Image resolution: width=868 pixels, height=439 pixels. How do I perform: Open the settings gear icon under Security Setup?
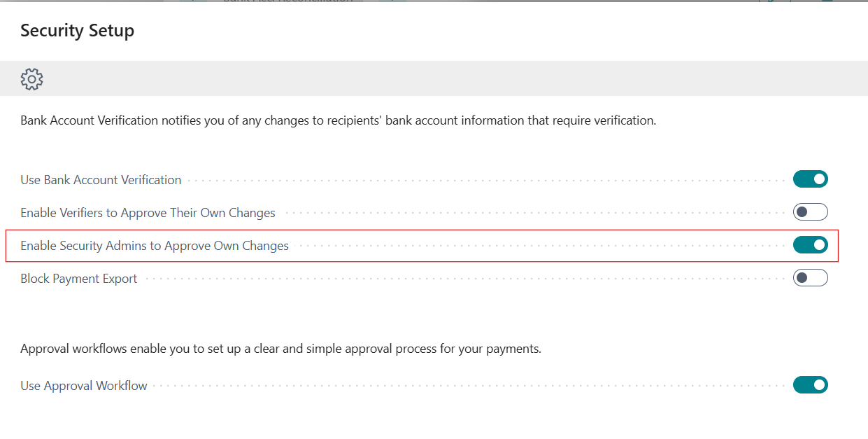tap(31, 78)
